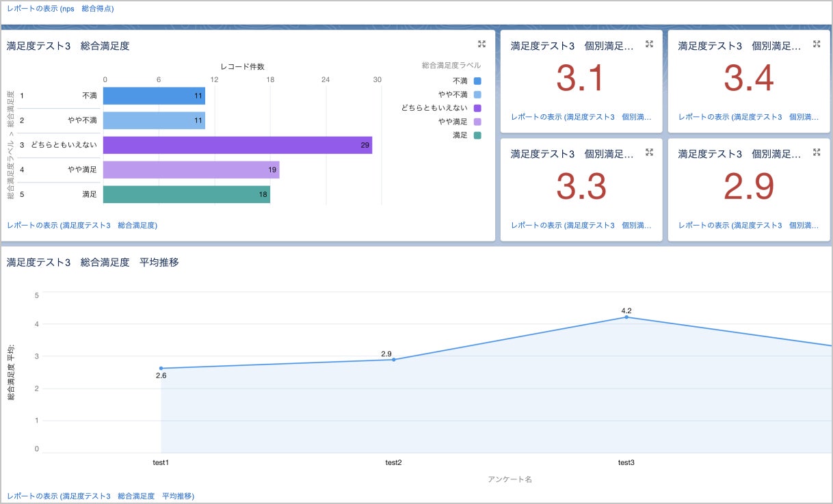Screen dimensions: 833x504
Task: Click the レコード件数 axis title
Action: [x=242, y=66]
